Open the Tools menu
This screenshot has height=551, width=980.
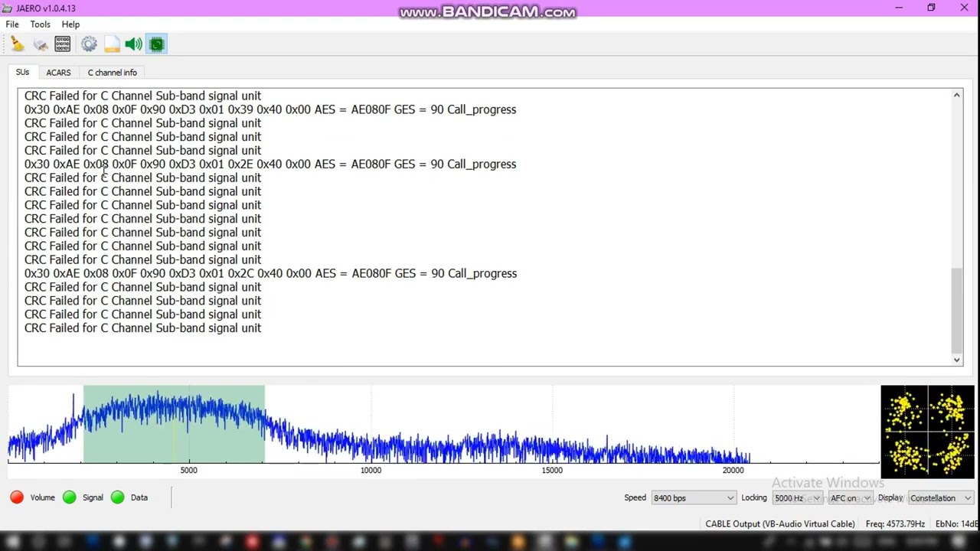click(x=41, y=24)
